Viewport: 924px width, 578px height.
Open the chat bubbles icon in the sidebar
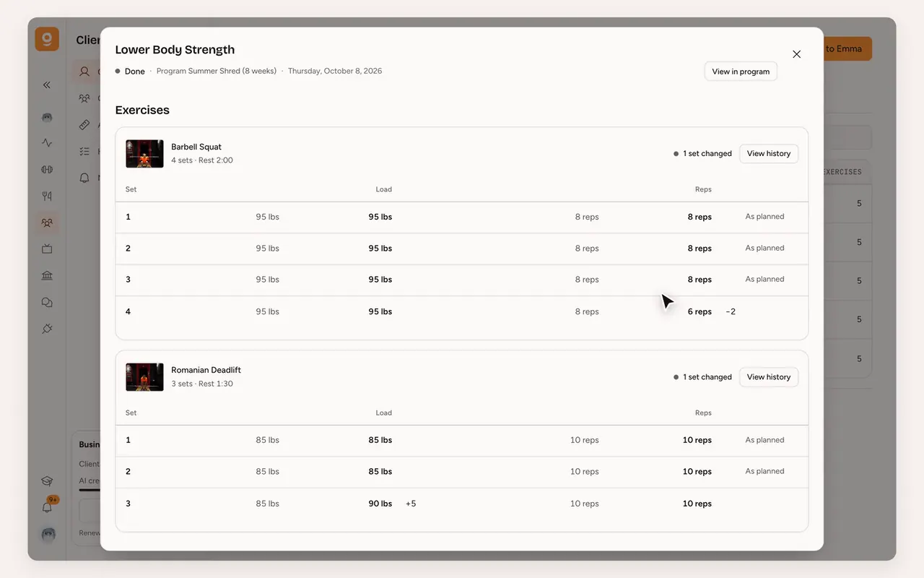(47, 302)
